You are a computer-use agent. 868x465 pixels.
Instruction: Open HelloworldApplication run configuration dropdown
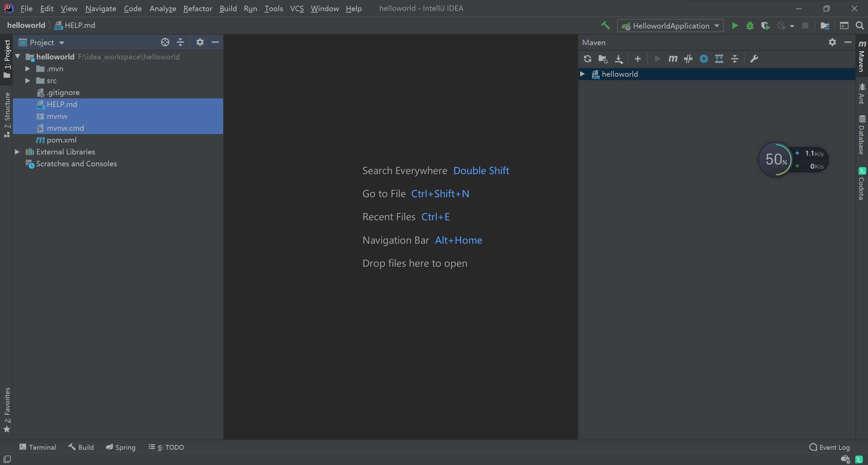(670, 26)
